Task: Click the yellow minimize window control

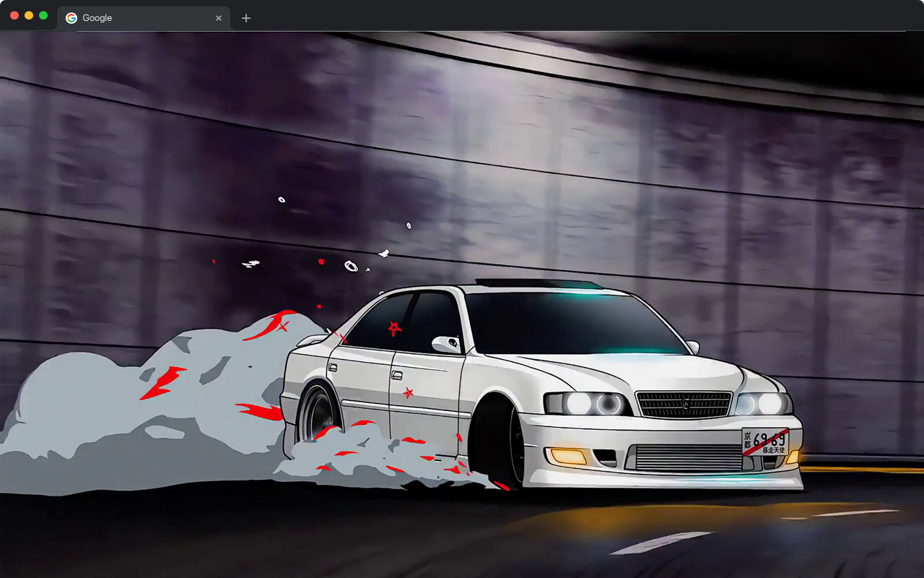Action: tap(27, 14)
